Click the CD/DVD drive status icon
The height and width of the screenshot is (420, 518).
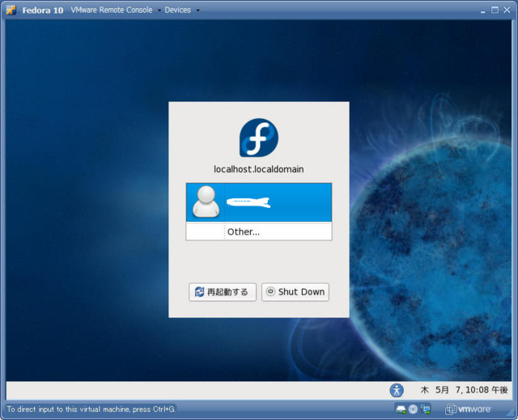click(x=413, y=409)
